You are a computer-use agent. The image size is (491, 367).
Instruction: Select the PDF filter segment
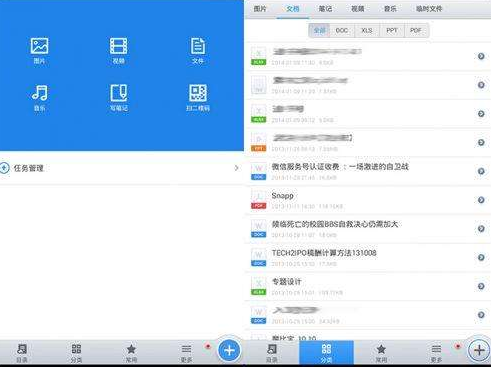tap(416, 30)
